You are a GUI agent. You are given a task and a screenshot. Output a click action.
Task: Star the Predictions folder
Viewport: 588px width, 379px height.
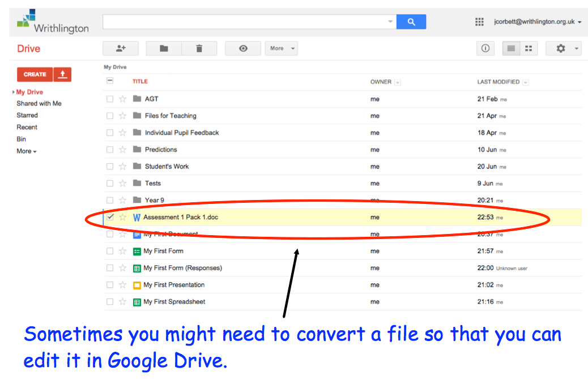point(122,150)
